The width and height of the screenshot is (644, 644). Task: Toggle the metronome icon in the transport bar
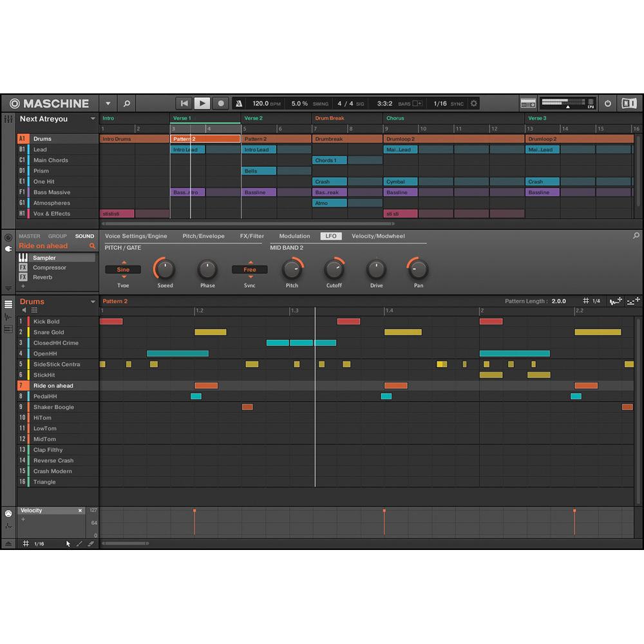pos(239,102)
